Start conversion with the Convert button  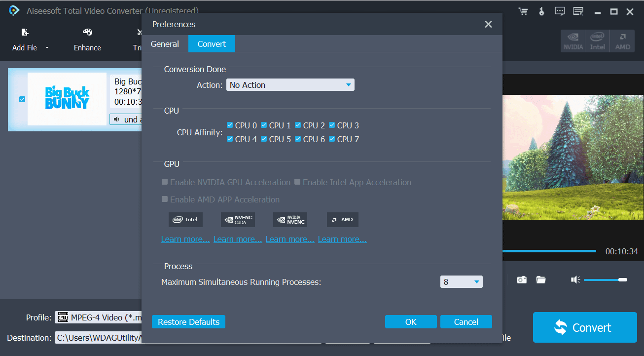[585, 327]
